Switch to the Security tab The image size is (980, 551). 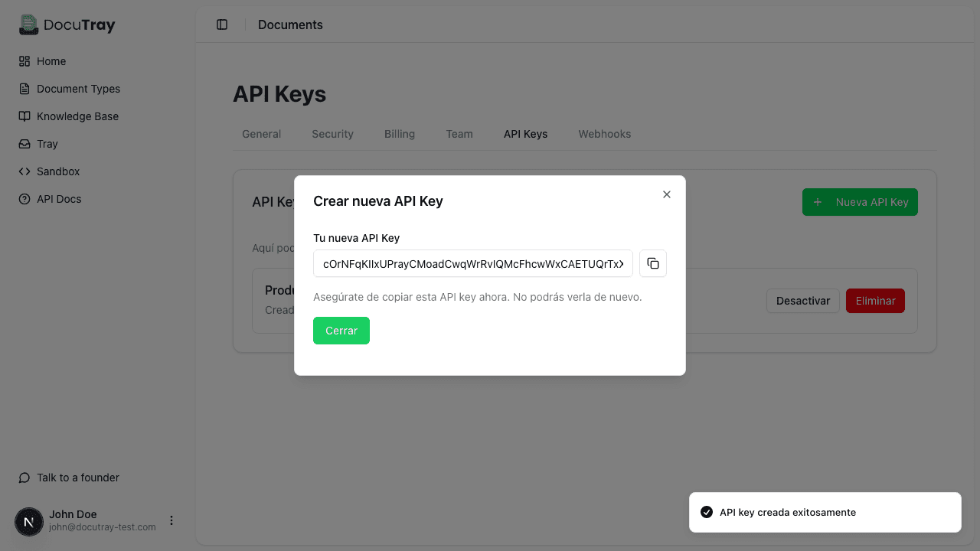332,134
